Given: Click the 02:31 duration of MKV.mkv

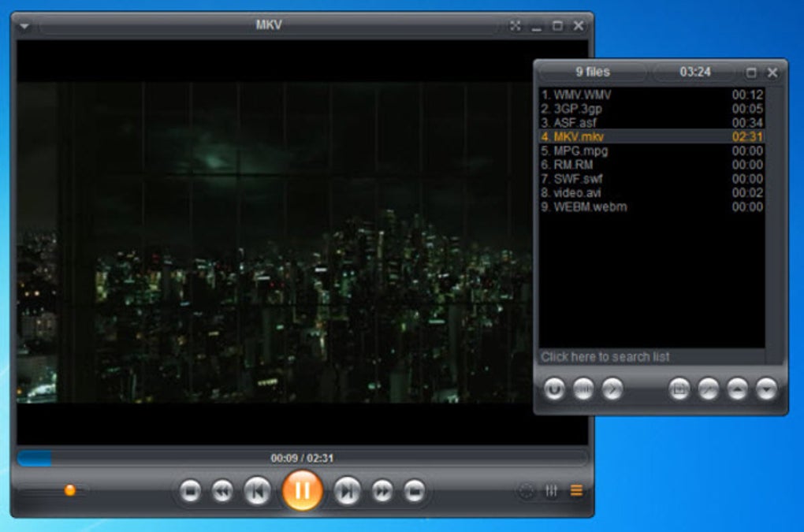Looking at the screenshot, I should click(747, 137).
